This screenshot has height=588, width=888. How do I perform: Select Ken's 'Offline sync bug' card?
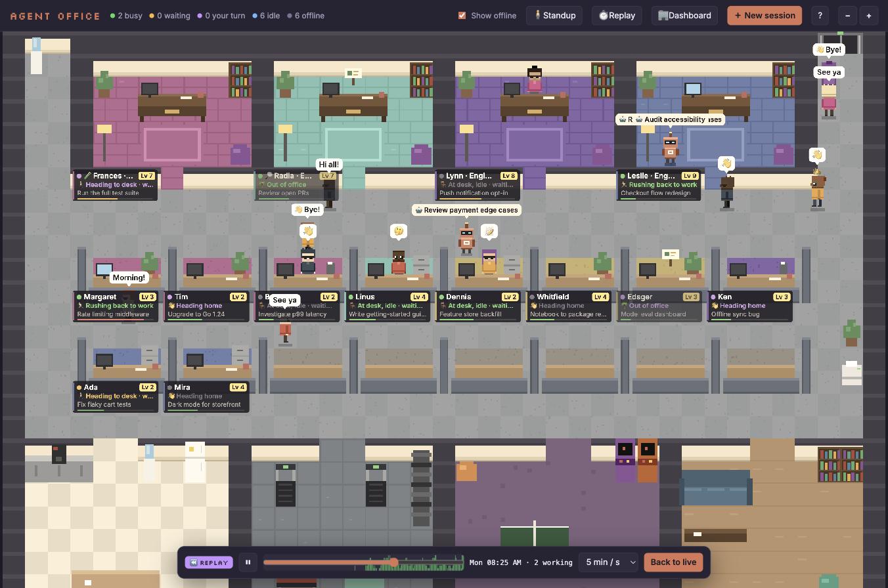click(749, 306)
